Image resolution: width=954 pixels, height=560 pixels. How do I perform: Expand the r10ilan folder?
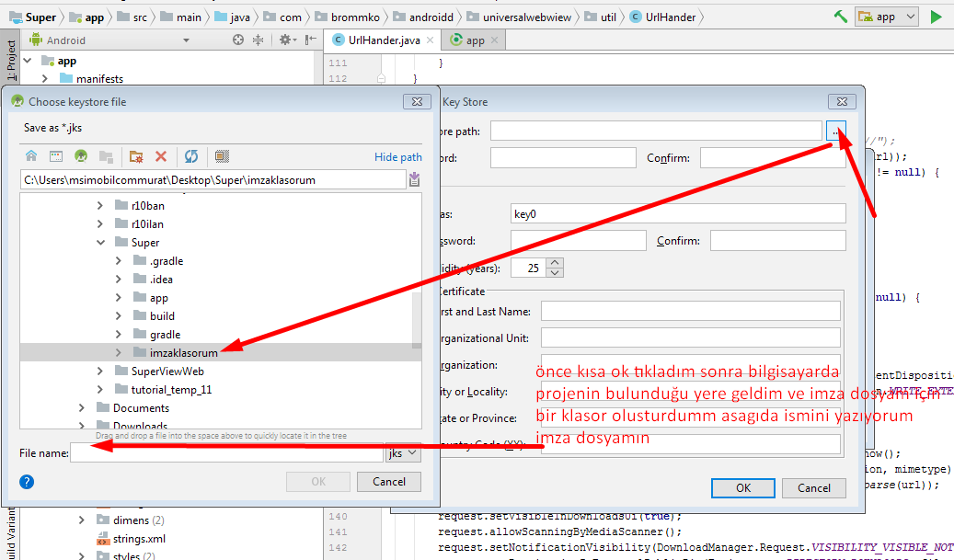pos(99,223)
